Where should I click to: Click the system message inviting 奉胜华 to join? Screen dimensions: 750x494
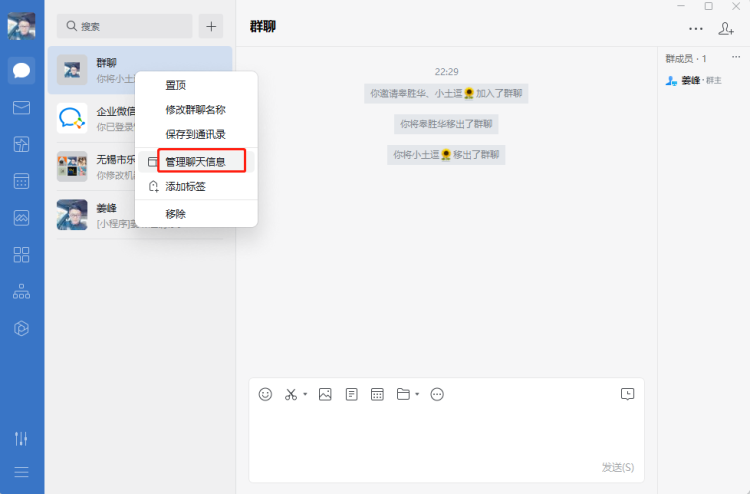point(446,93)
